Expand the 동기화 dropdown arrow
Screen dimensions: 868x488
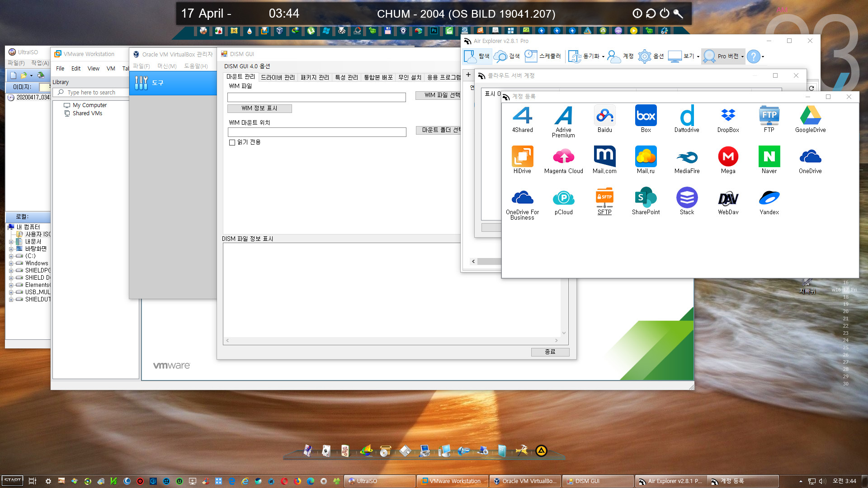pyautogui.click(x=603, y=57)
